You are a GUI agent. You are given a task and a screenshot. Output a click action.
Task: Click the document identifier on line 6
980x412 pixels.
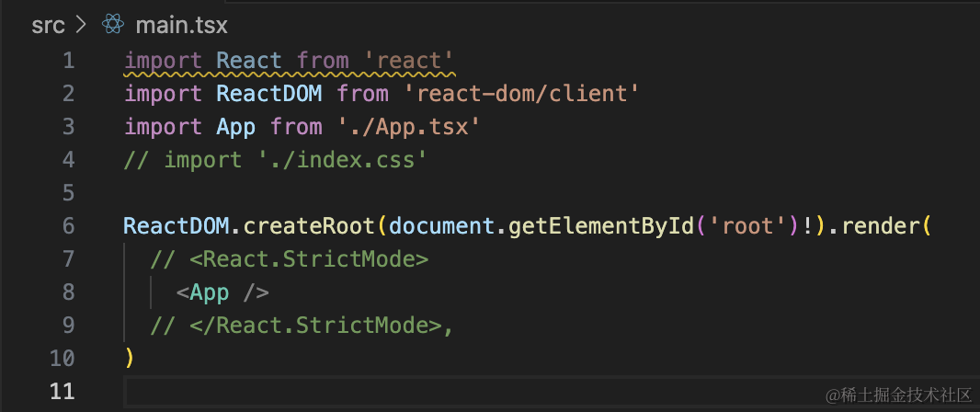point(441,225)
